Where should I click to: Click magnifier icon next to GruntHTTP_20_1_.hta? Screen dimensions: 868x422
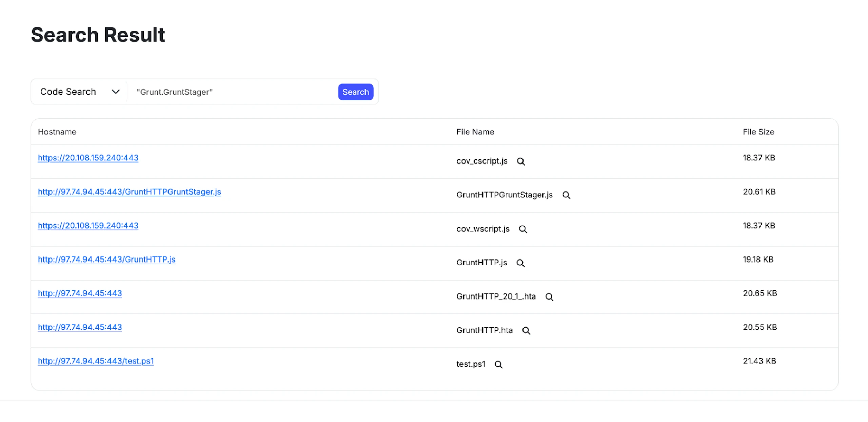click(x=549, y=297)
